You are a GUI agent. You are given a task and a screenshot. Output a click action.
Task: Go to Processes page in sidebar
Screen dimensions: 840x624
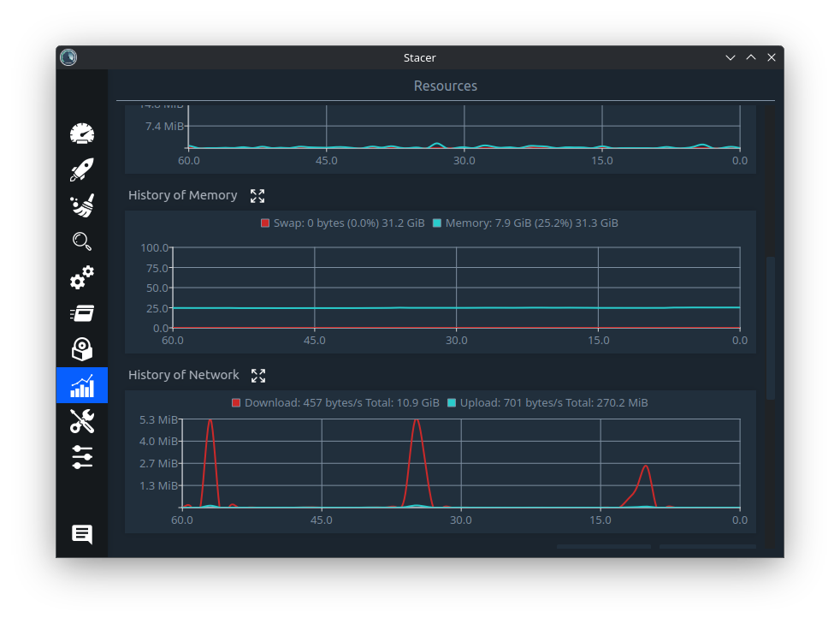tap(82, 313)
